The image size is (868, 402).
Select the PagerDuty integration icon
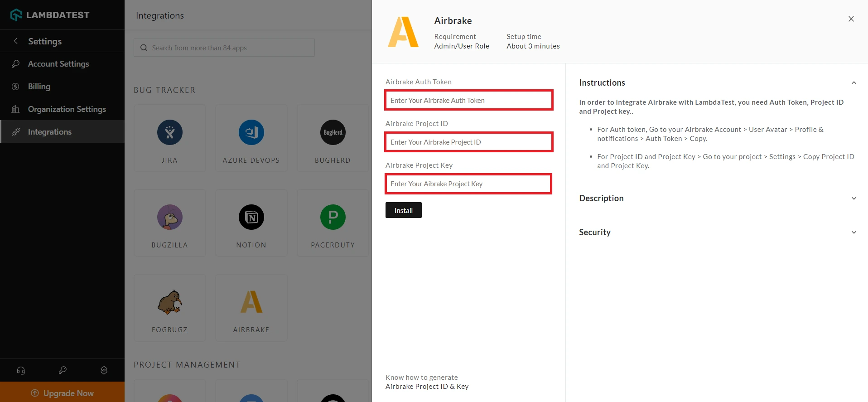pyautogui.click(x=333, y=217)
